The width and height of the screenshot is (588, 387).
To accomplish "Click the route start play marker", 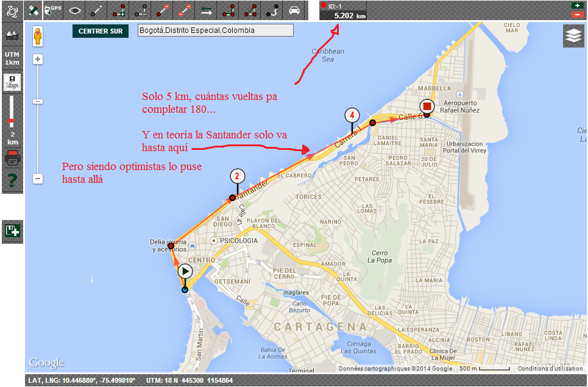I will tap(185, 271).
